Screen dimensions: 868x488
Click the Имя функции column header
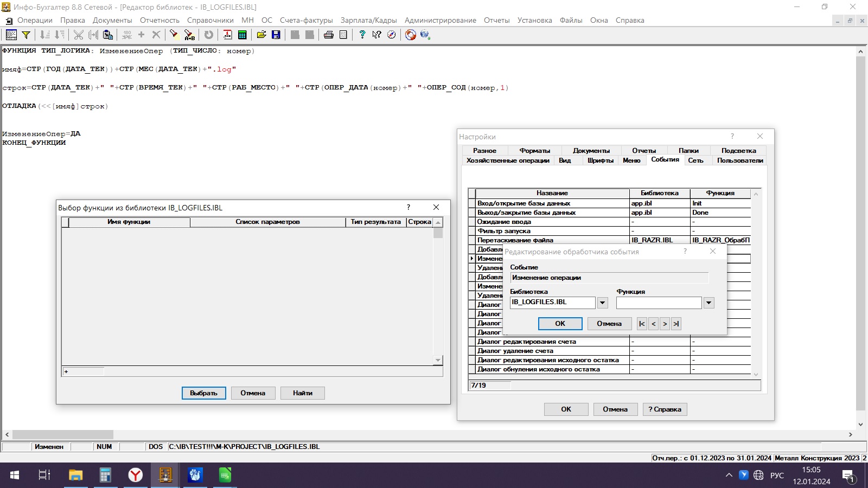click(129, 222)
